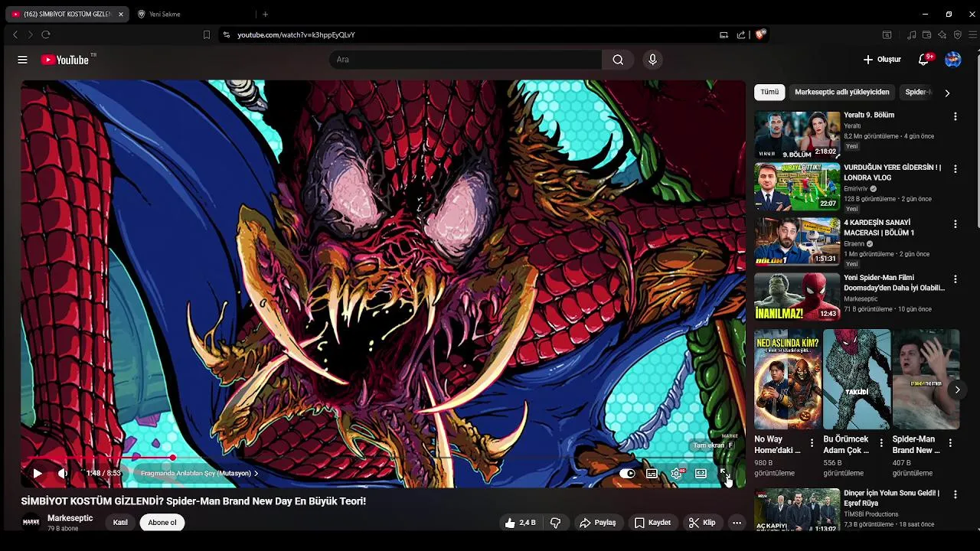Dislike the video
This screenshot has width=980, height=551.
(556, 523)
